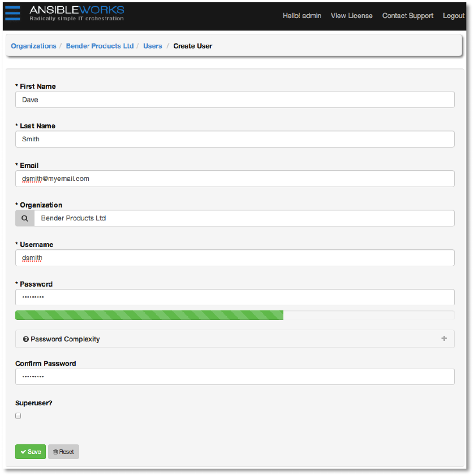The image size is (474, 476).
Task: Click the First Name field containing Dave
Action: click(235, 99)
